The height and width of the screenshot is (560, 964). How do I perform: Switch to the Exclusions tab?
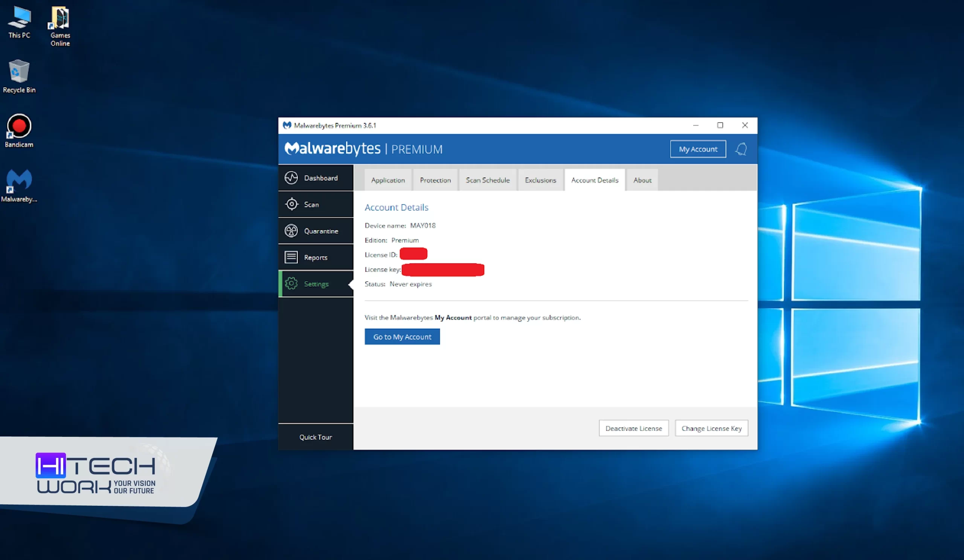tap(540, 180)
